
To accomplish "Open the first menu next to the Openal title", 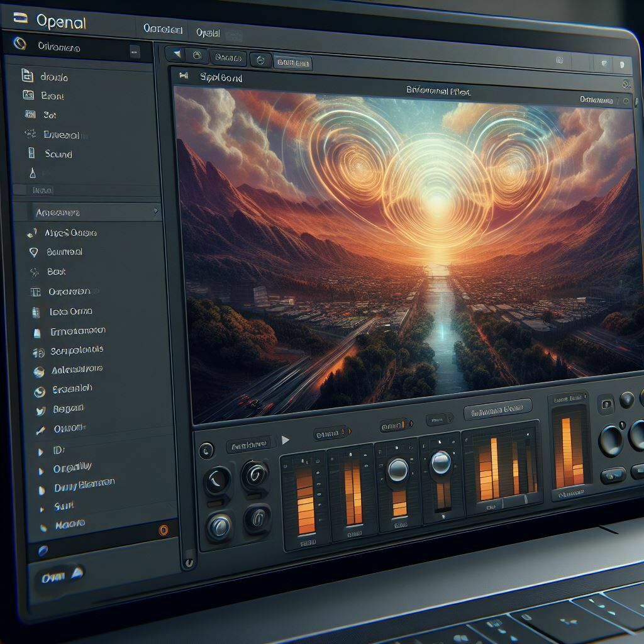I will click(162, 30).
